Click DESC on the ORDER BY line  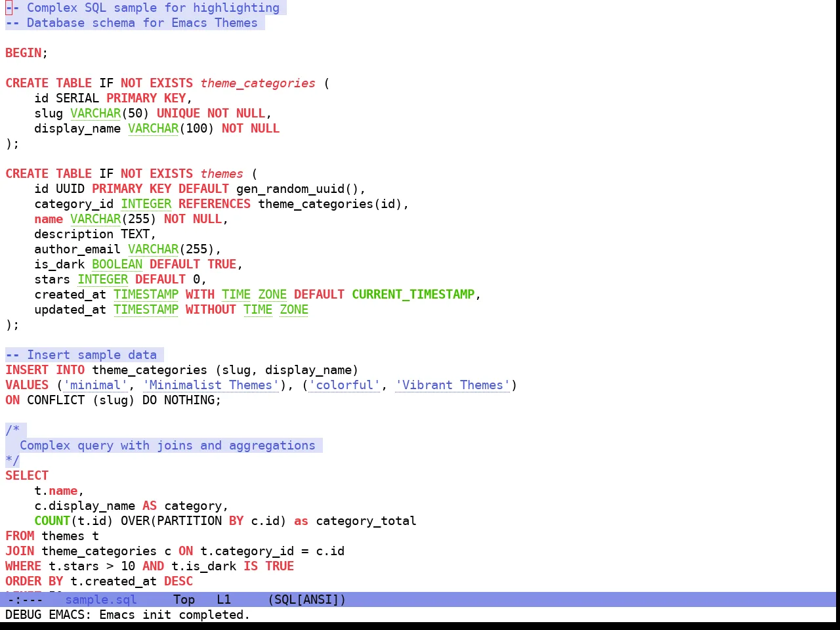pos(178,581)
